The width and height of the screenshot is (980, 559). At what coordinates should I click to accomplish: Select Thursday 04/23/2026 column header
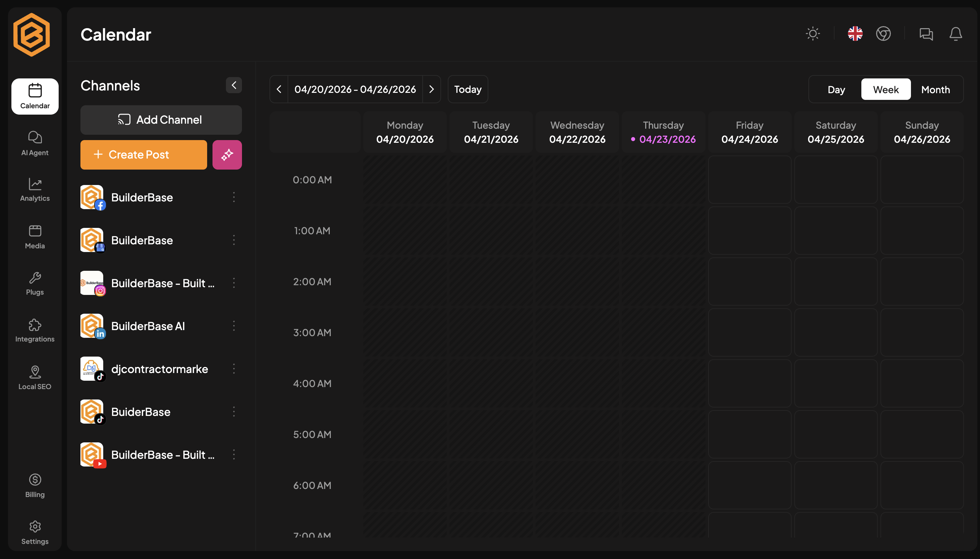point(663,132)
